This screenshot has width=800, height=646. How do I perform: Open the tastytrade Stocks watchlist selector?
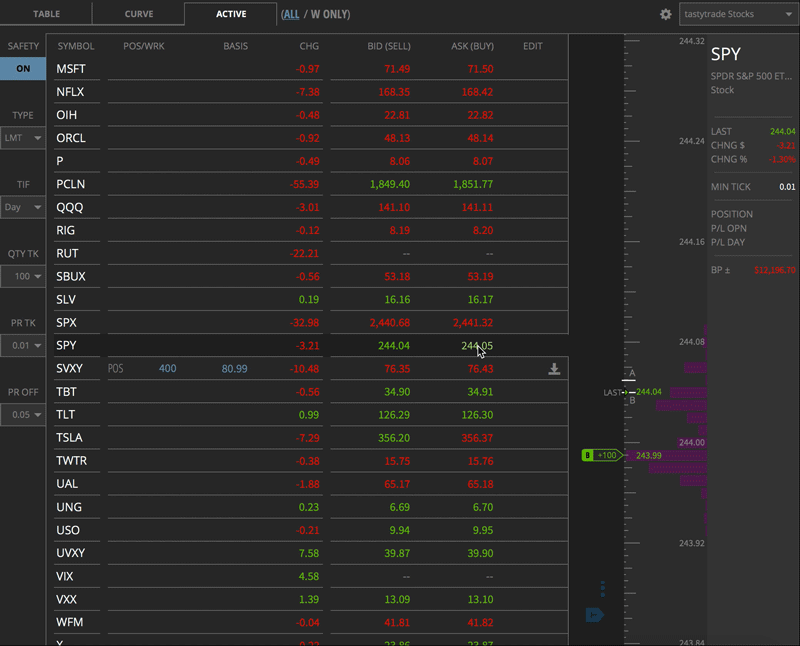[737, 14]
